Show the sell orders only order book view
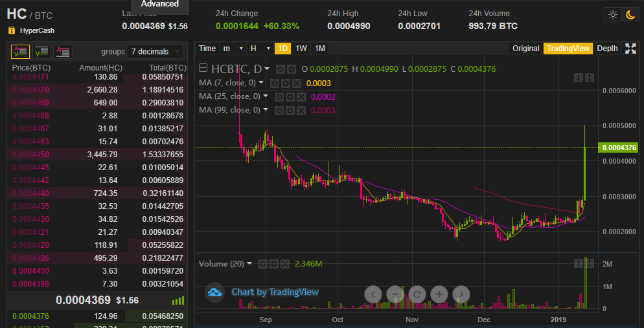Screen dimensions: 644x328 (x=63, y=51)
